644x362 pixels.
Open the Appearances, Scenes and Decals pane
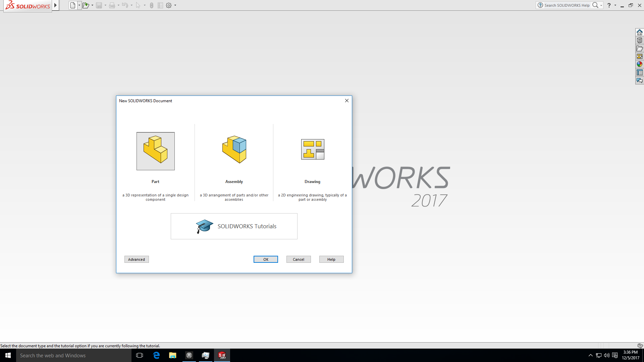[x=640, y=64]
